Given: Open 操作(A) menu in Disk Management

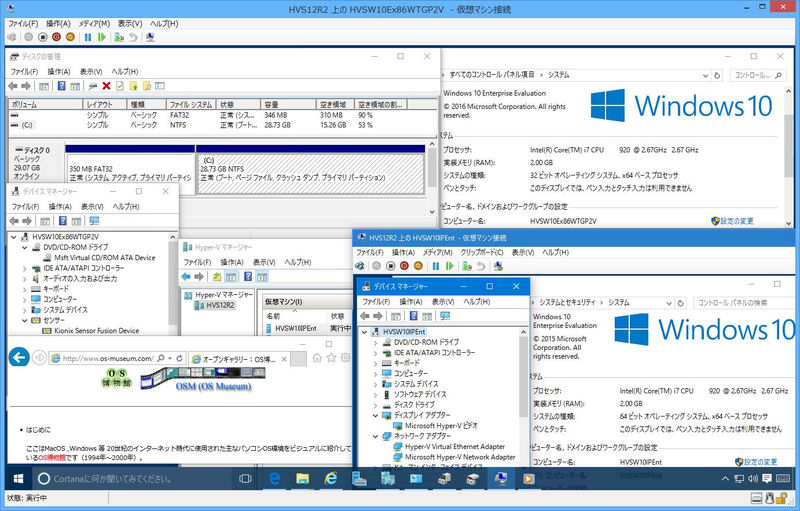Looking at the screenshot, I should (x=59, y=71).
